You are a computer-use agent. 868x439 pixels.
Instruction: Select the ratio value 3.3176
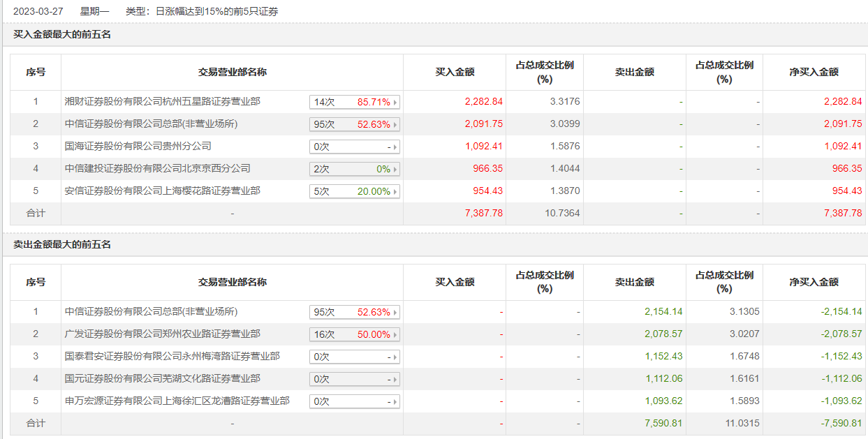[x=565, y=101]
